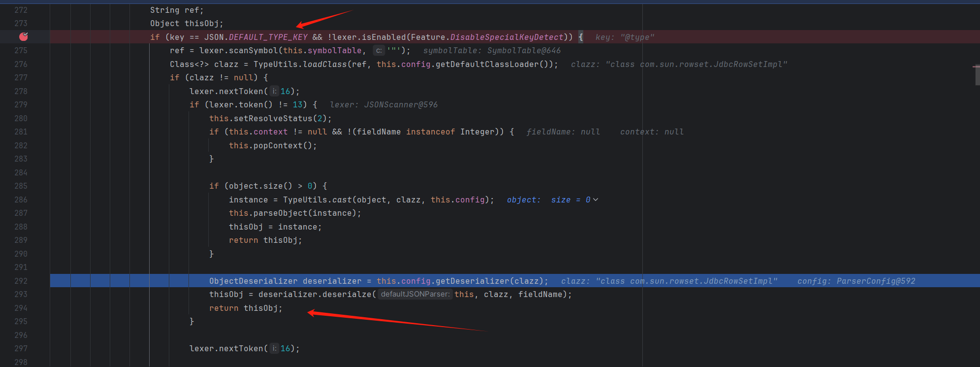Click the 'i:' parameter hint on line 297
Screen dimensions: 980x367
[274, 348]
